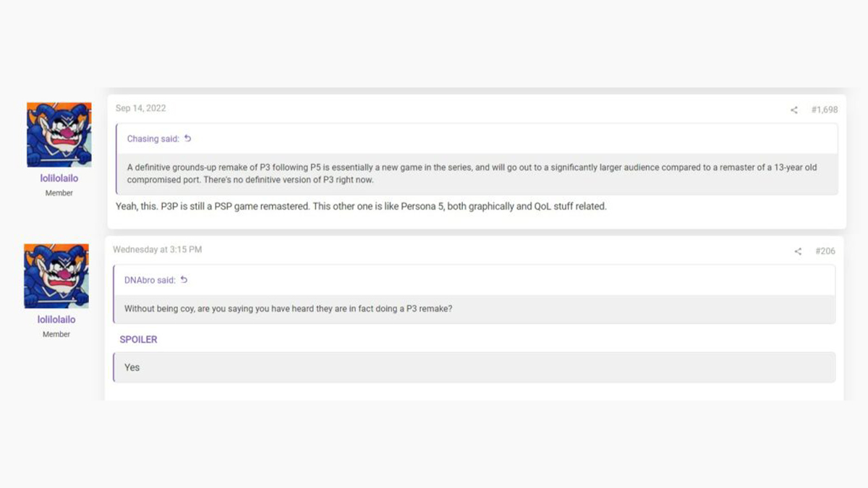
Task: Click the "DNAbro said:" quote attribution
Action: [150, 280]
